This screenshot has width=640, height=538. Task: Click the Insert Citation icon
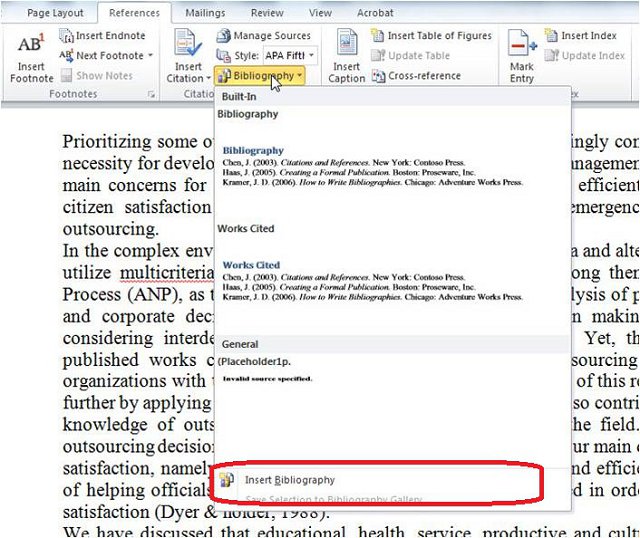click(x=187, y=46)
